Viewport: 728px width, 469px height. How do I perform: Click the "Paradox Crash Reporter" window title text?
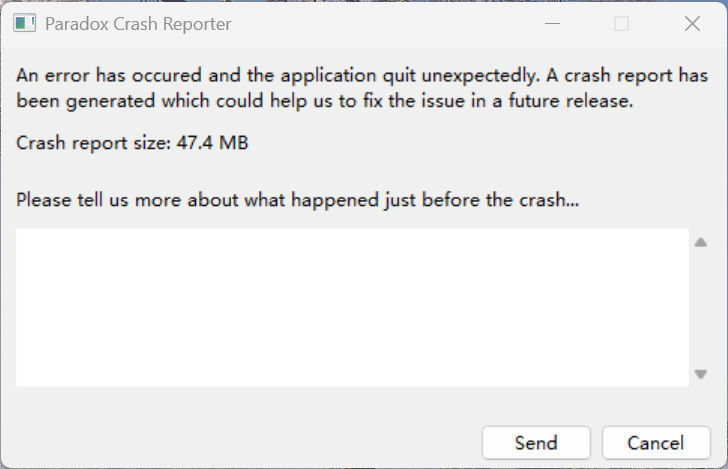pyautogui.click(x=138, y=24)
